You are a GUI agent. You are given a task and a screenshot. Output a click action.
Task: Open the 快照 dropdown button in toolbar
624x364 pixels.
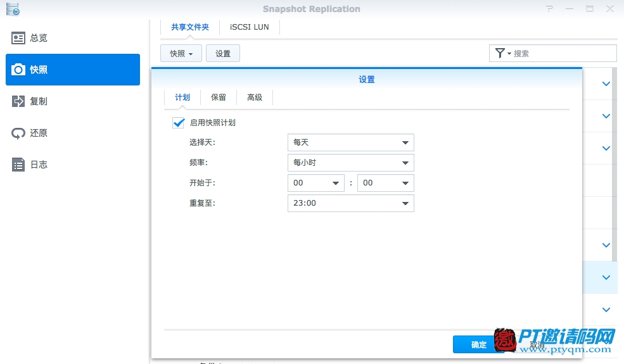coord(181,53)
